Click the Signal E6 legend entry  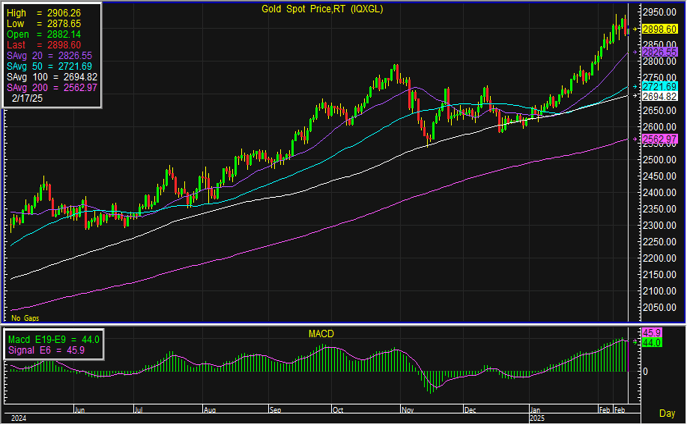click(x=46, y=352)
